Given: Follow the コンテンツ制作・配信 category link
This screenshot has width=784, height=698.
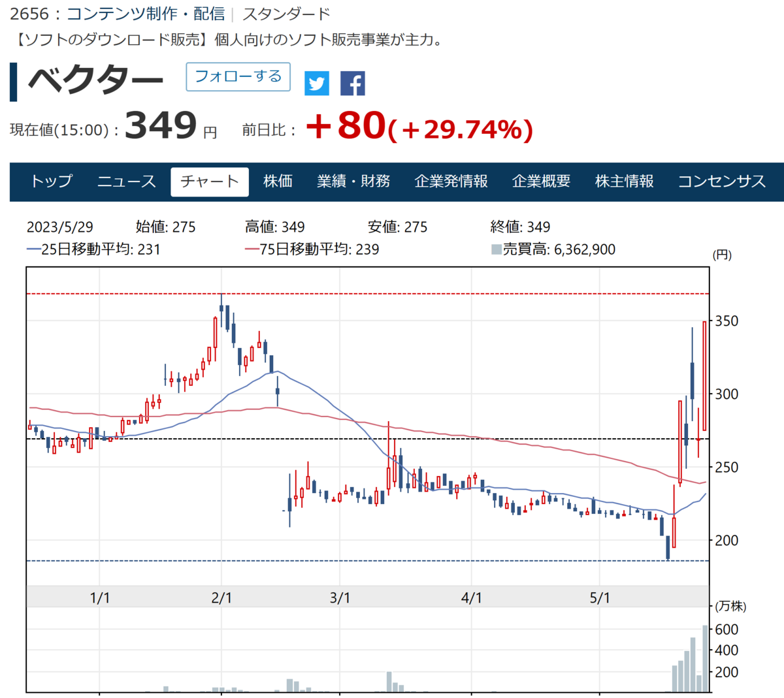Looking at the screenshot, I should (146, 14).
